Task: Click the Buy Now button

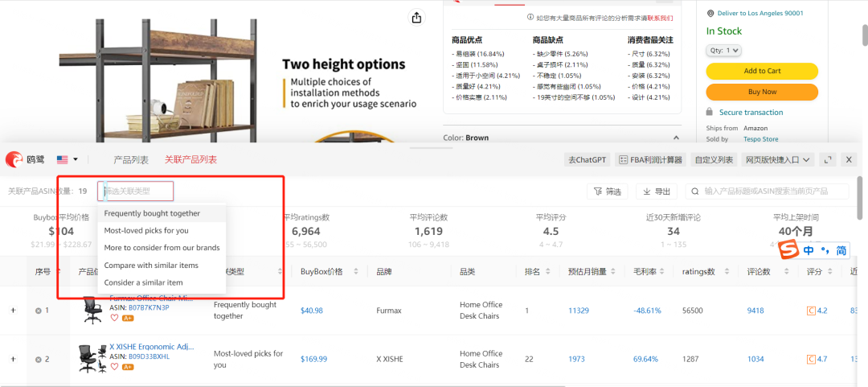Action: pos(762,92)
